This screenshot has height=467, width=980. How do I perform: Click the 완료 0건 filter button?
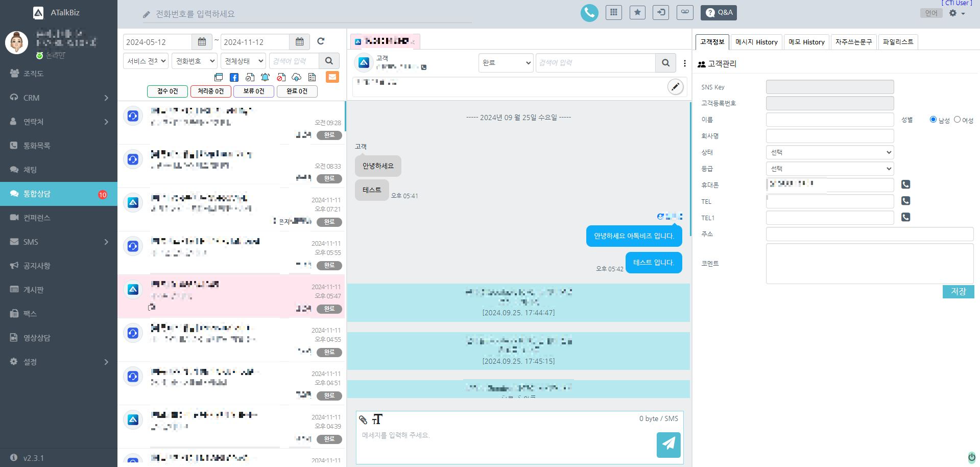297,91
